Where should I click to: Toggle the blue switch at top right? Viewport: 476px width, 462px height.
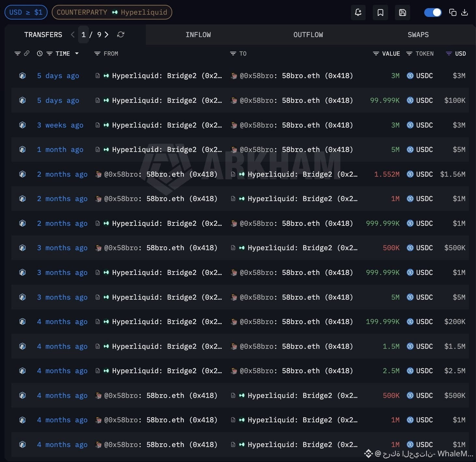pyautogui.click(x=433, y=12)
